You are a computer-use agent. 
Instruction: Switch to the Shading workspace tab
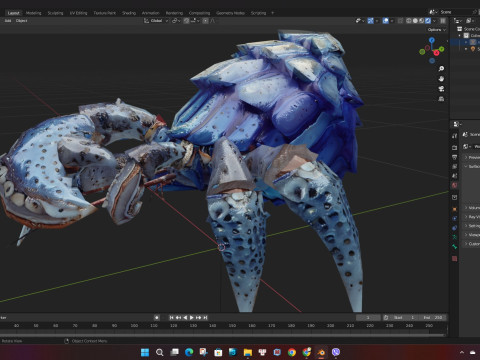pos(129,13)
